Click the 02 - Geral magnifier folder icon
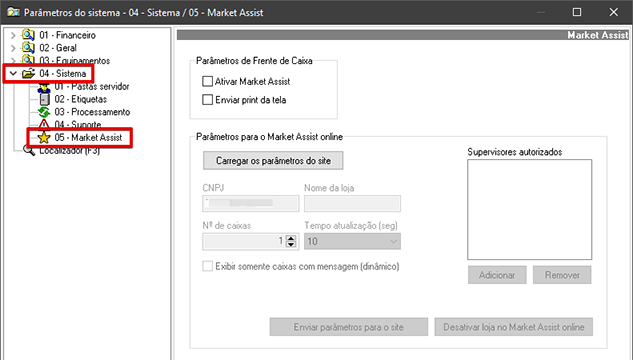Image resolution: width=633 pixels, height=360 pixels. (x=28, y=48)
